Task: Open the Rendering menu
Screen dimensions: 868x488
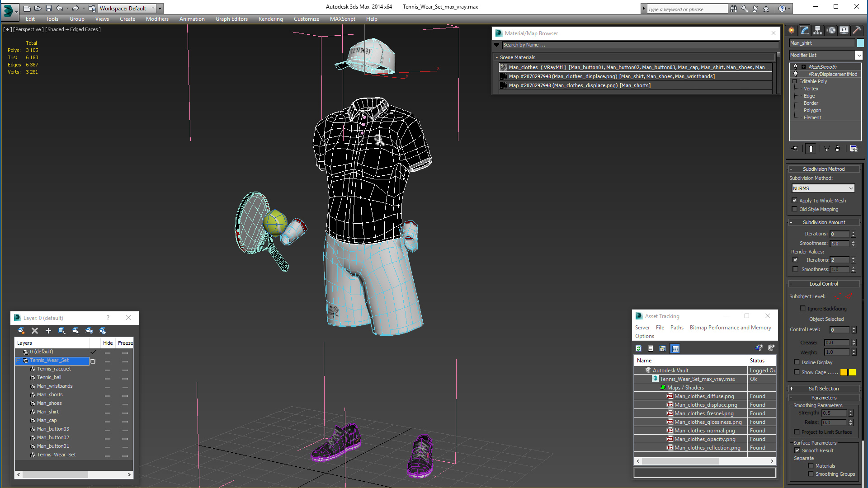Action: [x=270, y=19]
